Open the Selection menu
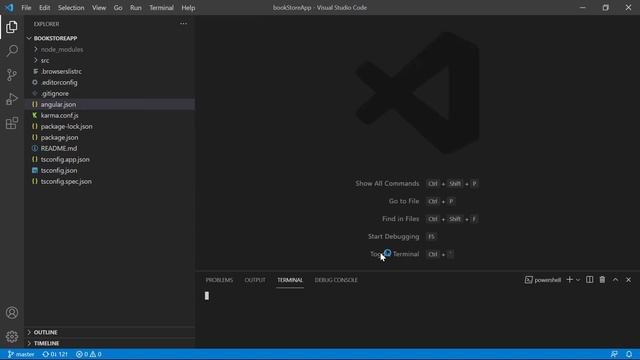The image size is (640, 360). (x=71, y=8)
